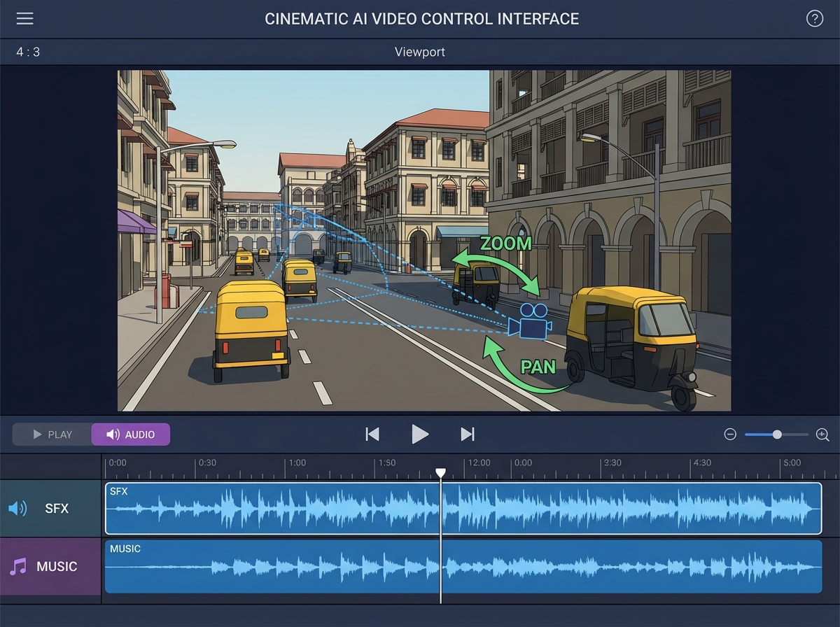Click the ZOOM camera control label

pyautogui.click(x=506, y=244)
